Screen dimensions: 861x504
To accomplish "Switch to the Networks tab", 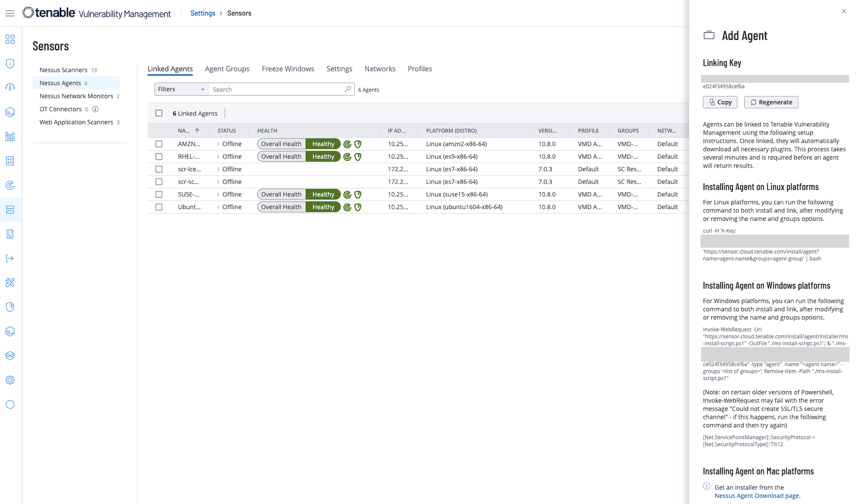I will pos(380,69).
